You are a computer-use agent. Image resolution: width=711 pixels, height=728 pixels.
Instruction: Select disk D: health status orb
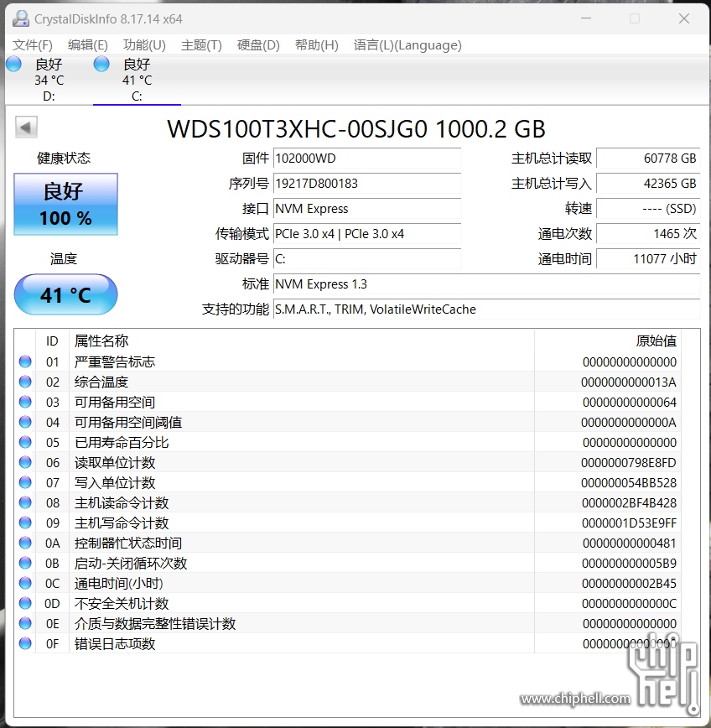[x=13, y=64]
